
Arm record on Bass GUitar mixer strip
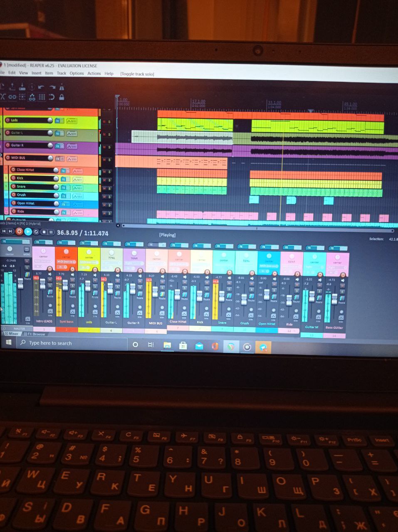pyautogui.click(x=342, y=275)
